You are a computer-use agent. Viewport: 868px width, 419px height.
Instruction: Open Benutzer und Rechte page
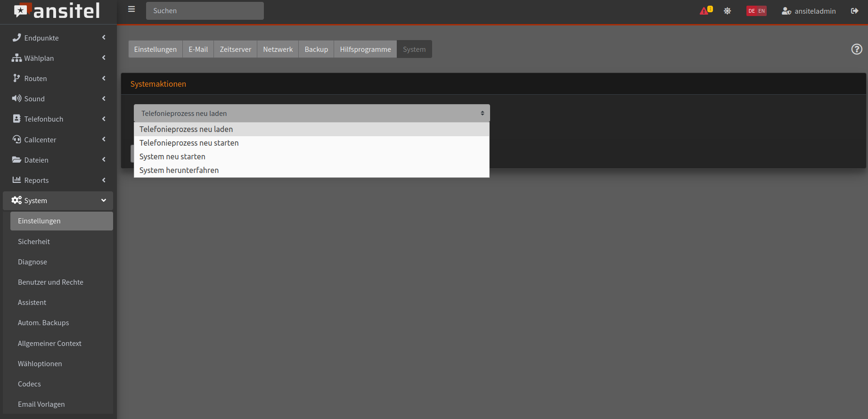pos(50,282)
